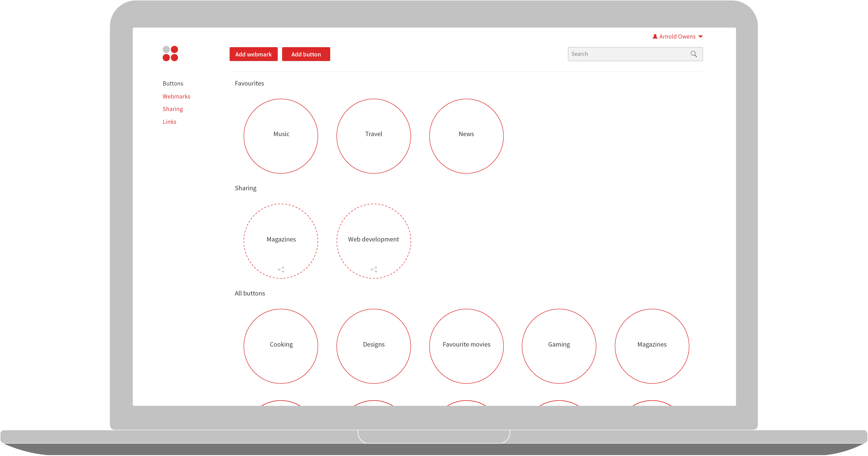The width and height of the screenshot is (868, 456).
Task: Click share icon under Magazines button
Action: tap(281, 269)
